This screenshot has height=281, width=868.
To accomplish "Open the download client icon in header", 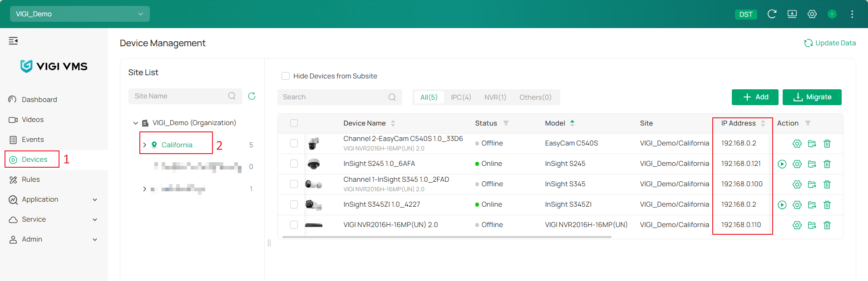I will pos(792,14).
